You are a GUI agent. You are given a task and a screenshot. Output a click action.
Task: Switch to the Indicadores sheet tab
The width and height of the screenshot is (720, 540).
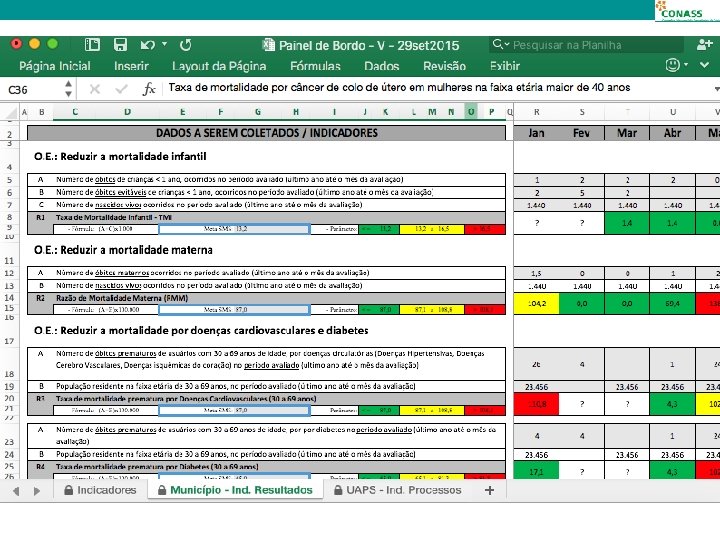click(101, 490)
